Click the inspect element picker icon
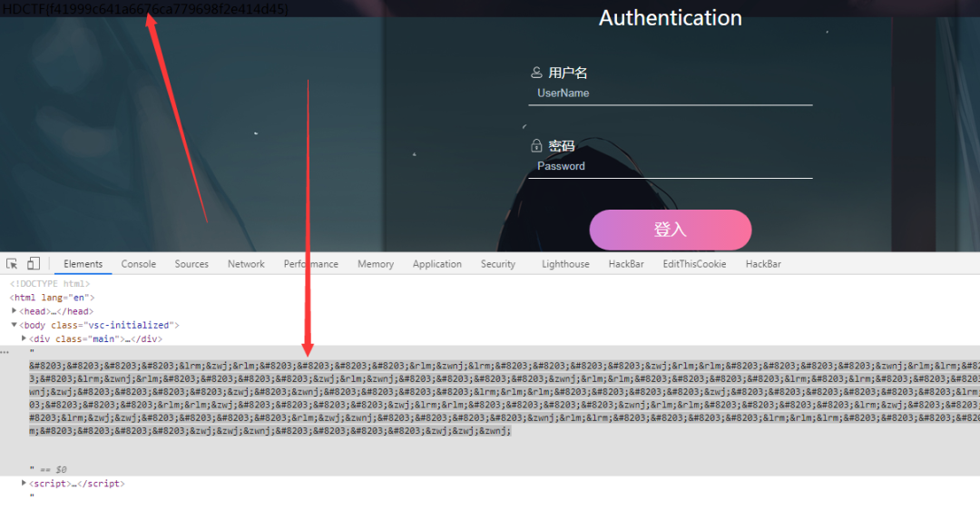980x520 pixels. point(12,264)
